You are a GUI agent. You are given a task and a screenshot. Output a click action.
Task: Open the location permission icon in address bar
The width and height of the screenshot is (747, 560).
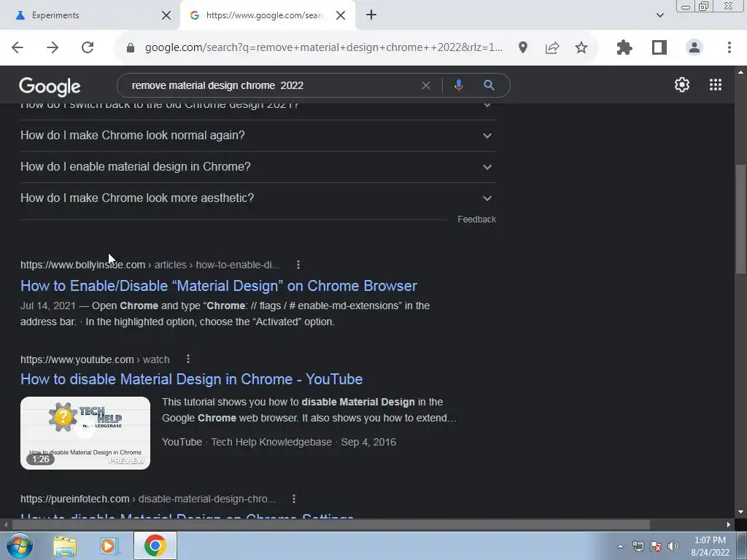(x=522, y=47)
